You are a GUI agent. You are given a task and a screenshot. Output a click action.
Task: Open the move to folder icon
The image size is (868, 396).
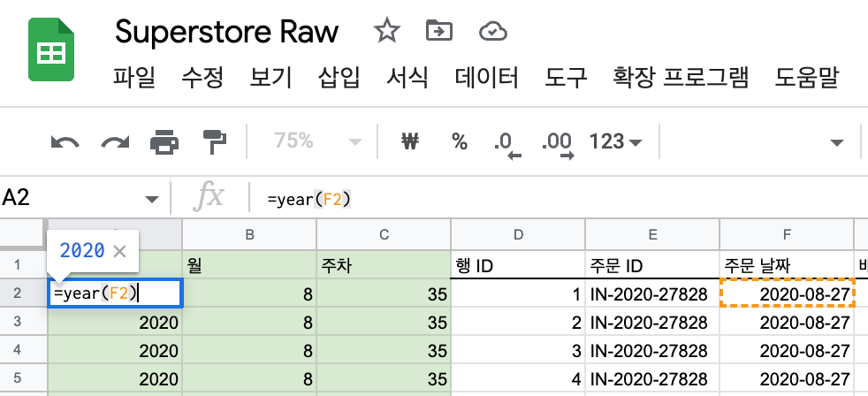pyautogui.click(x=439, y=30)
